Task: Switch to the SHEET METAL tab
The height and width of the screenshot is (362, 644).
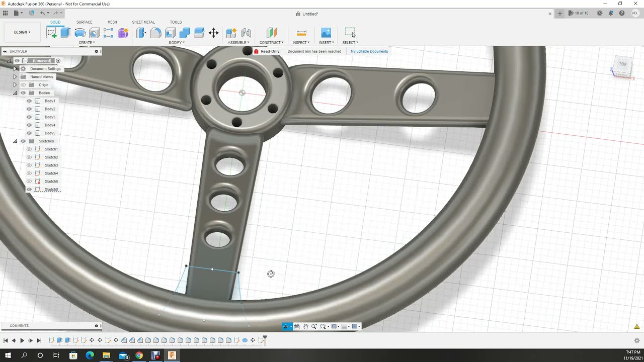Action: click(x=143, y=22)
